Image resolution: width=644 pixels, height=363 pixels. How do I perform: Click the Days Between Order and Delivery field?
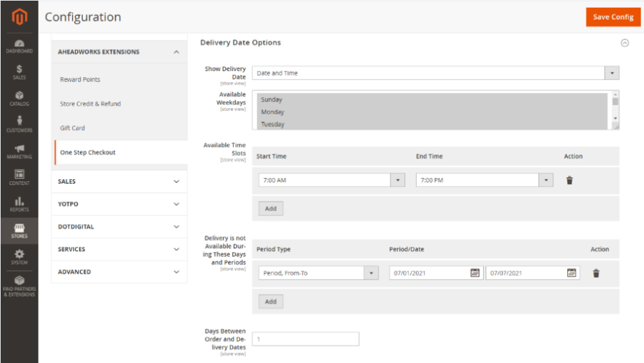tap(305, 338)
